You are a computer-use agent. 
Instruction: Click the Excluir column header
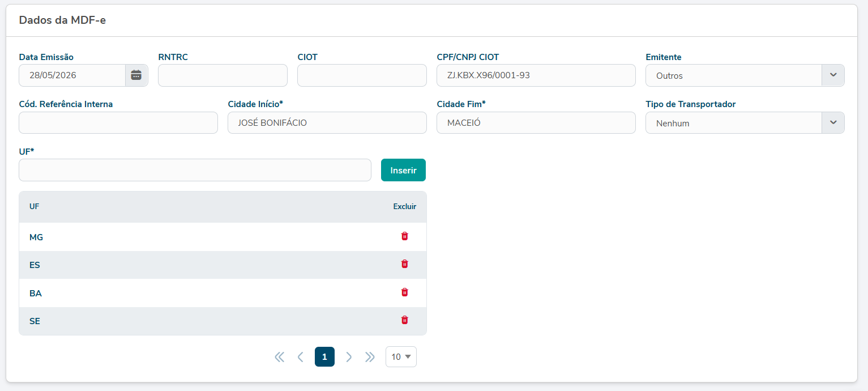coord(405,206)
